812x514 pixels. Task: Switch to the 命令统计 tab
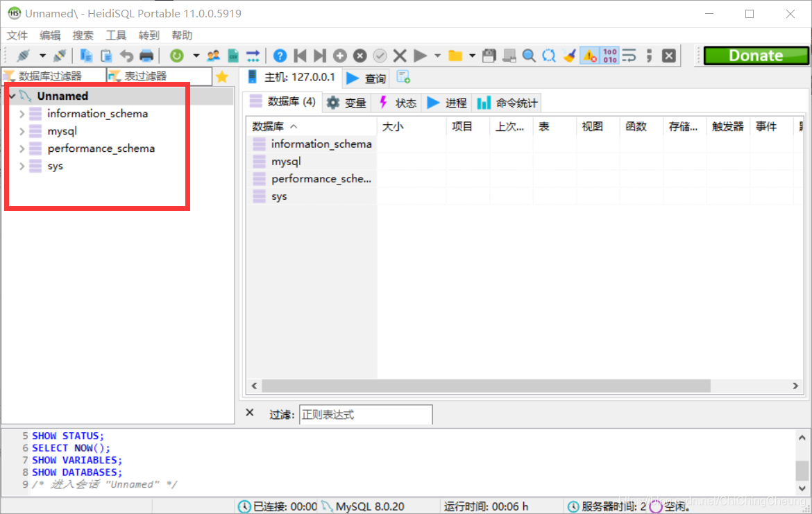coord(507,103)
